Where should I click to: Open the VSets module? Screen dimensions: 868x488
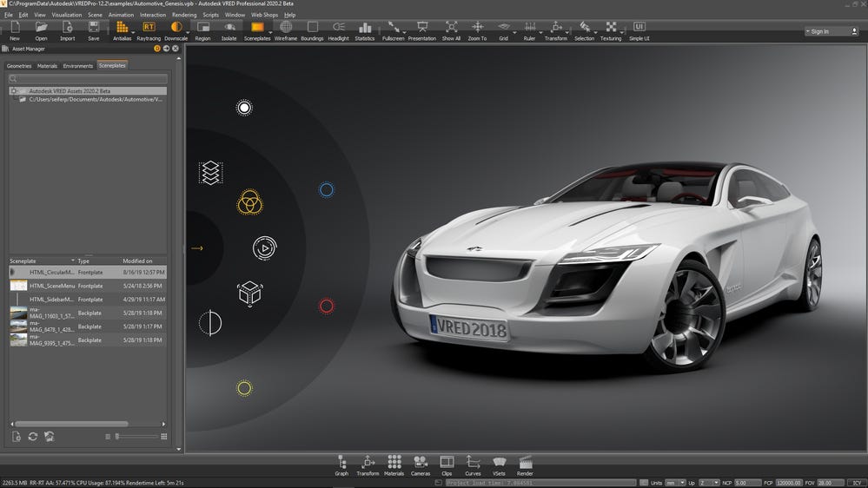click(x=499, y=465)
